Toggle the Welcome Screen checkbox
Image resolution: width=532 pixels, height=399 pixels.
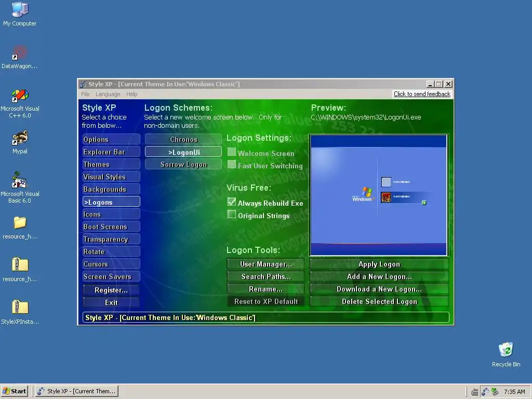[232, 152]
